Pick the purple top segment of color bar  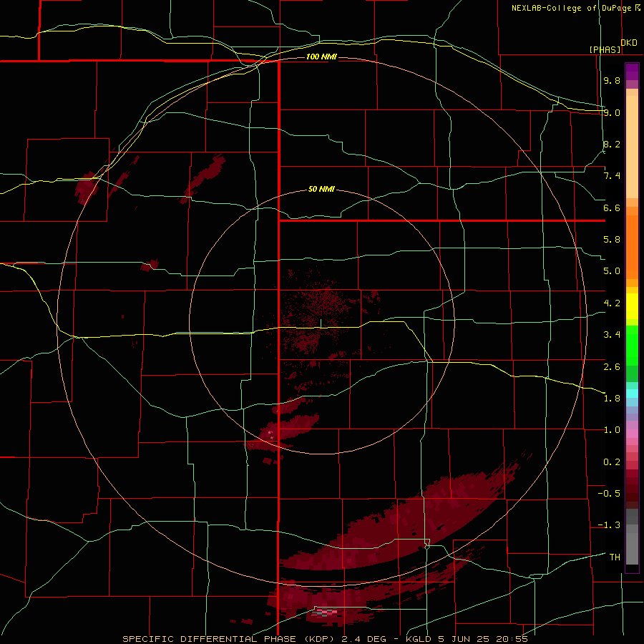(632, 72)
